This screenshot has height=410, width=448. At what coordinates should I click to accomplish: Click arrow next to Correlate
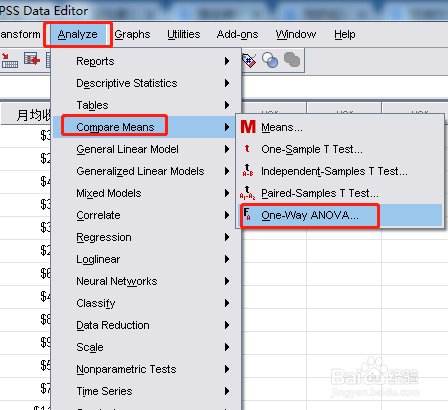coord(227,215)
